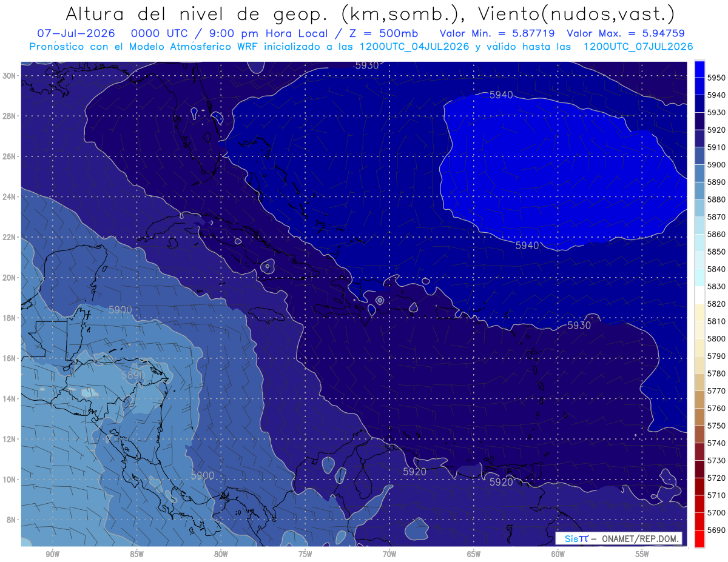Image resolution: width=728 pixels, height=562 pixels.
Task: Click the 5820 colorbar legend value
Action: point(716,304)
